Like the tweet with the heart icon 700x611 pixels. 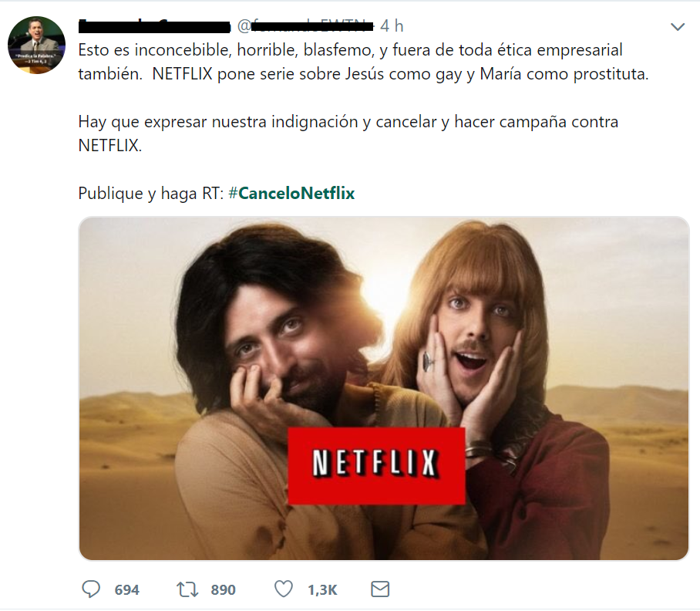tap(284, 589)
